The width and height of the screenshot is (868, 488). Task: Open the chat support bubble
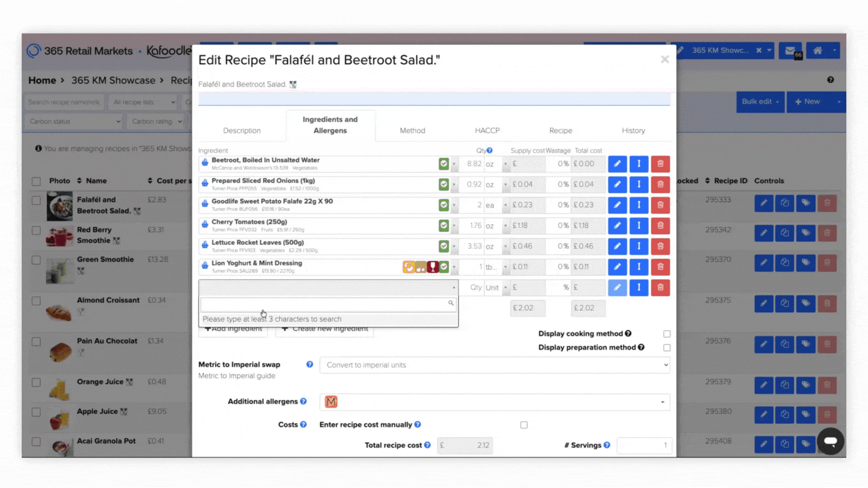click(830, 441)
